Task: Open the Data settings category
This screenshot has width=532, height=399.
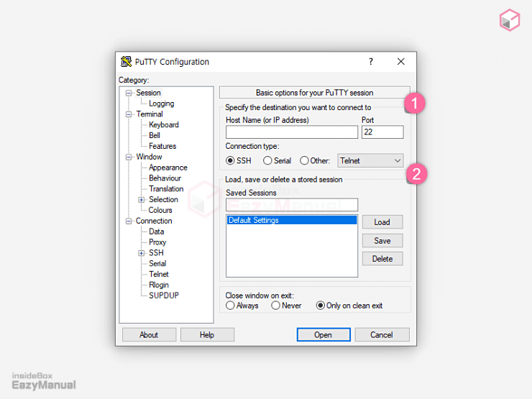Action: [157, 231]
